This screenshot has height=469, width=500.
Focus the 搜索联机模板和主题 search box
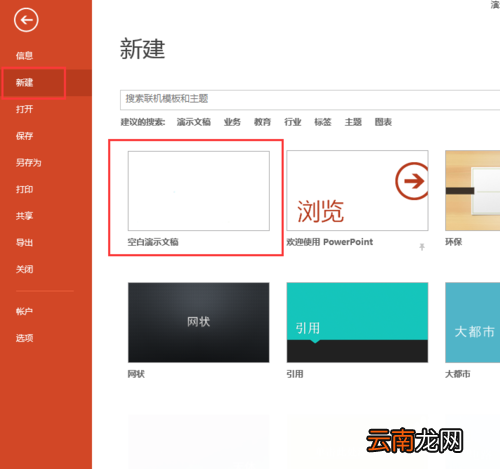click(x=310, y=99)
